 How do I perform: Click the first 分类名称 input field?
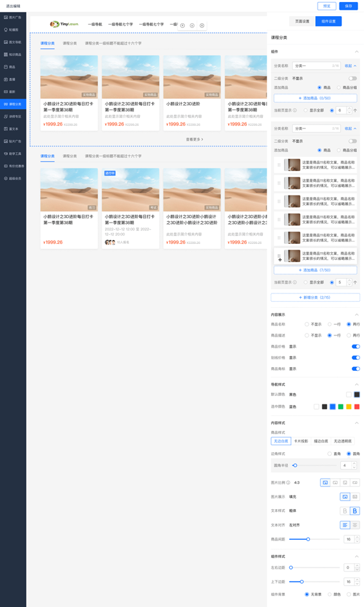[x=316, y=66]
